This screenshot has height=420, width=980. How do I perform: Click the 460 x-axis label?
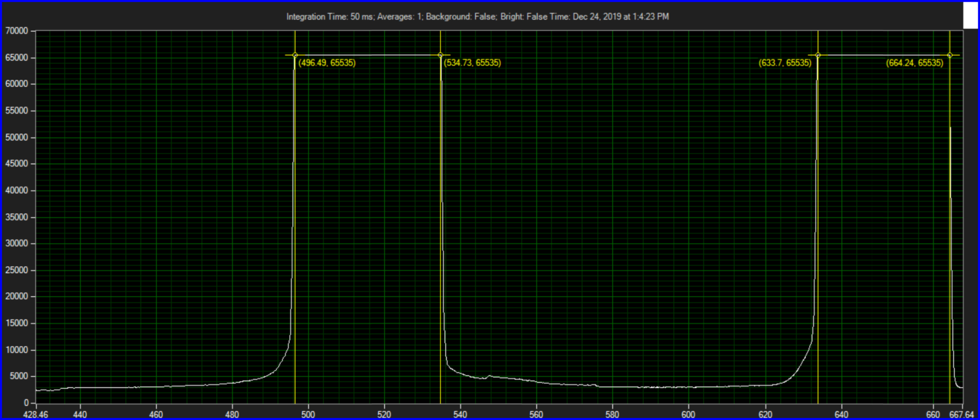point(156,414)
